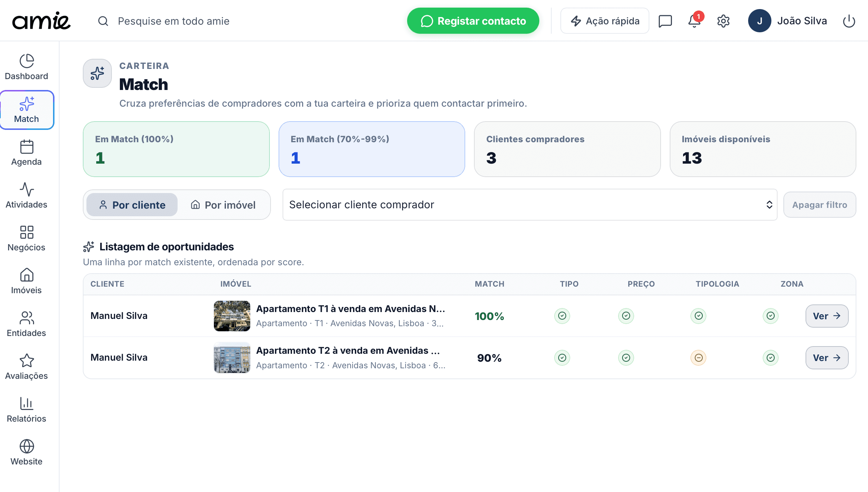Toggle the Em Match (70%-99%) card filter
Screen dimensions: 868x492
coord(372,149)
